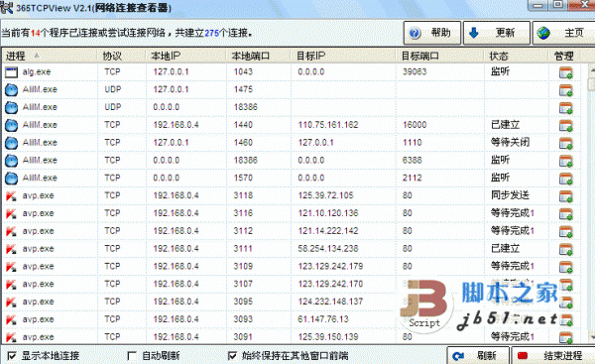
Task: Click the 365TCPView title bar app icon
Action: pos(7,7)
